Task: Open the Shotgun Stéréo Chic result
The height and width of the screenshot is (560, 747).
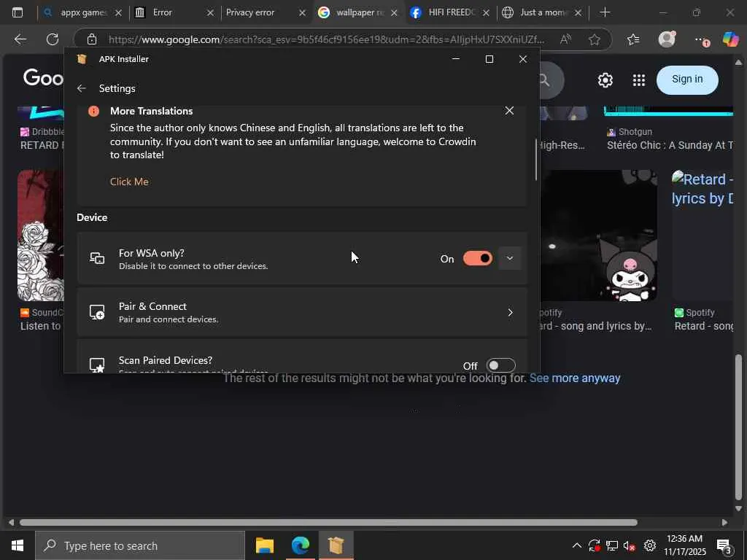Action: point(670,145)
